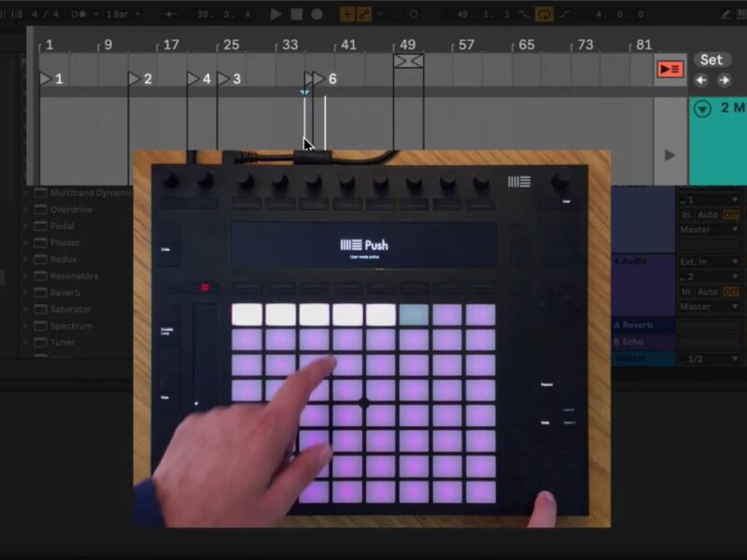Set 4 Audio monitor to In
The width and height of the screenshot is (747, 560).
686,291
